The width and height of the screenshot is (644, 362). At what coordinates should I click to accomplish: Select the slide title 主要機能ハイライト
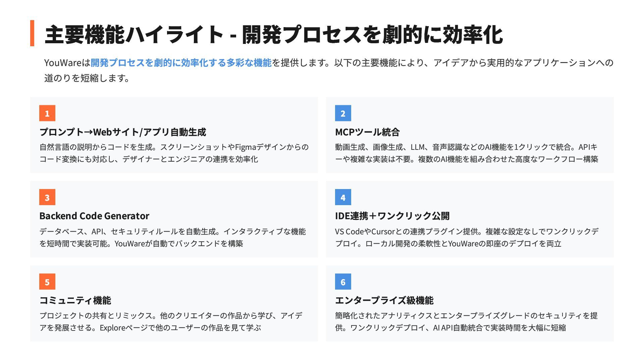135,34
